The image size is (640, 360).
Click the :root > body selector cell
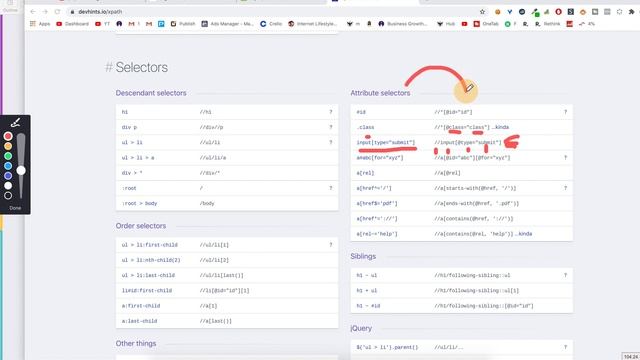click(139, 203)
